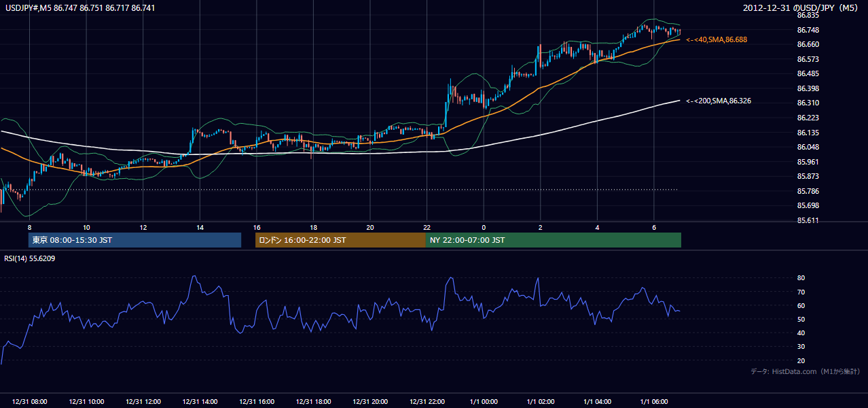Click RSI axis level 30
This screenshot has height=408, width=868.
pos(801,347)
